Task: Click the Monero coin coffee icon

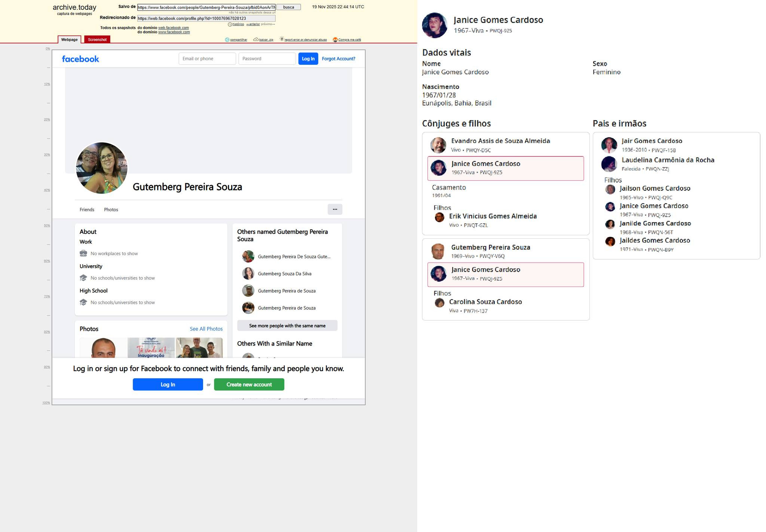Action: point(335,40)
